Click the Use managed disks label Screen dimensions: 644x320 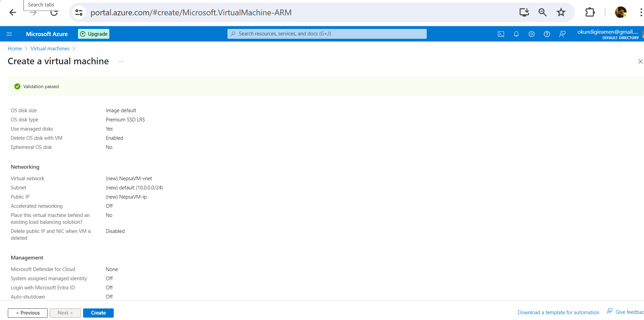[32, 129]
